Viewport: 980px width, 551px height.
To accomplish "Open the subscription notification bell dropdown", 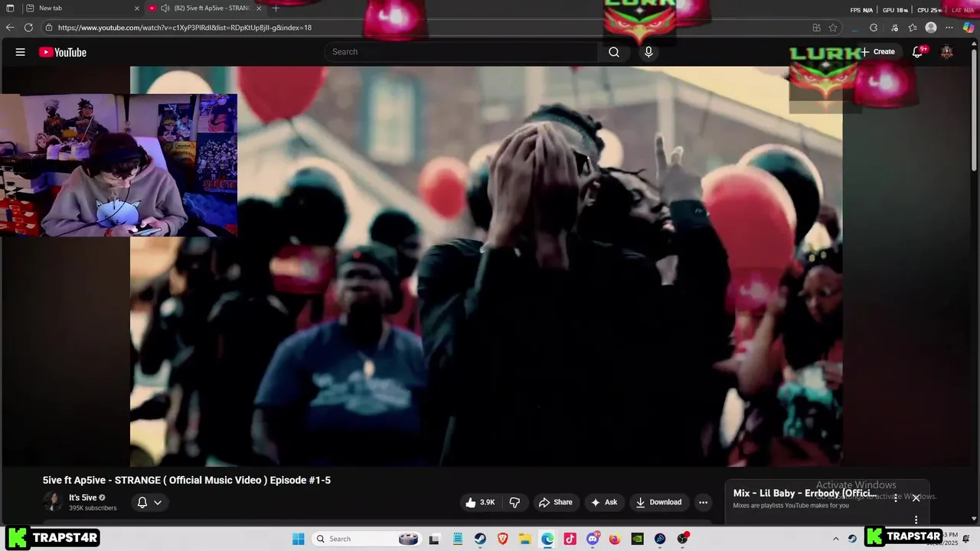I will pyautogui.click(x=149, y=502).
